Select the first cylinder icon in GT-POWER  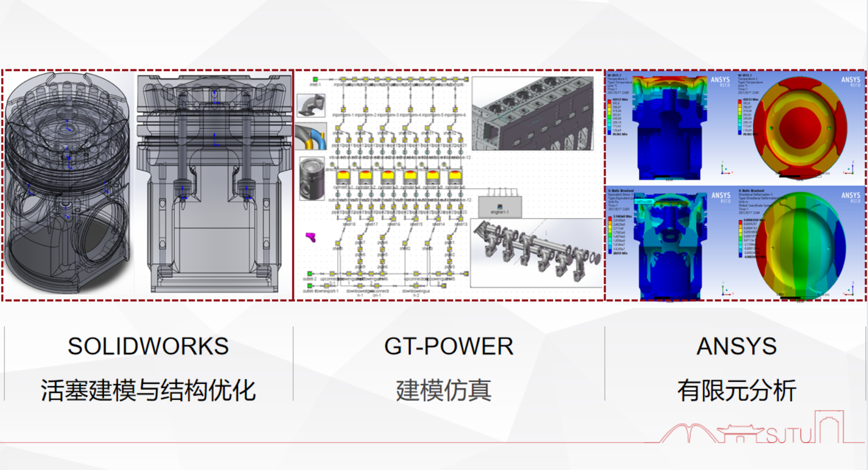pyautogui.click(x=343, y=177)
